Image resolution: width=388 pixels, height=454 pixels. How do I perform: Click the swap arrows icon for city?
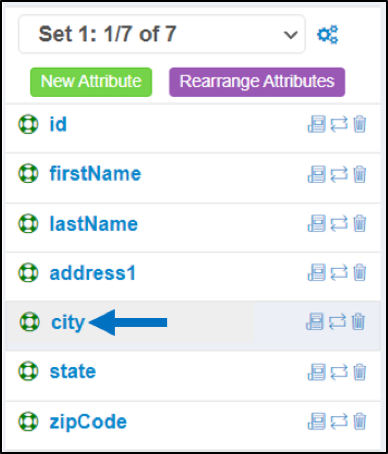coord(337,322)
